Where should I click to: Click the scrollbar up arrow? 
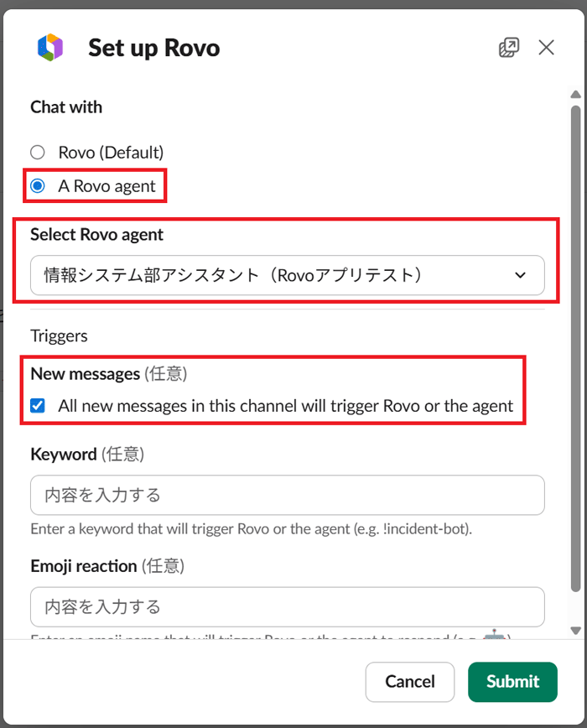point(576,94)
